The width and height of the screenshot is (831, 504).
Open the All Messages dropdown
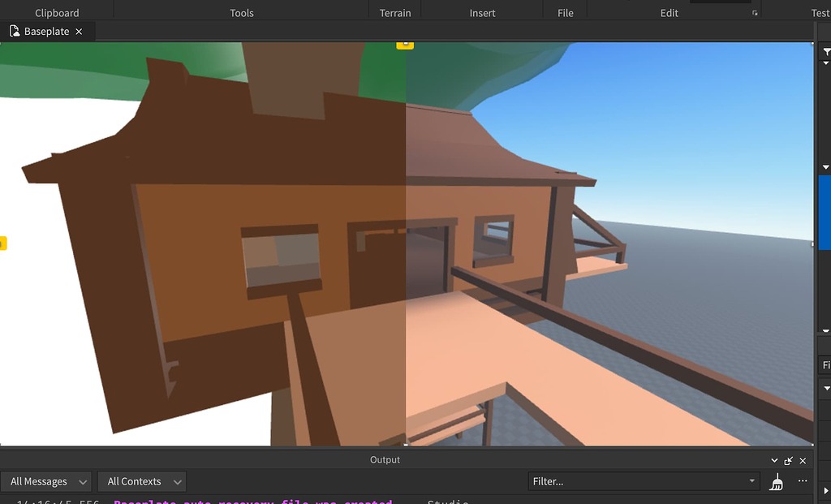[46, 480]
